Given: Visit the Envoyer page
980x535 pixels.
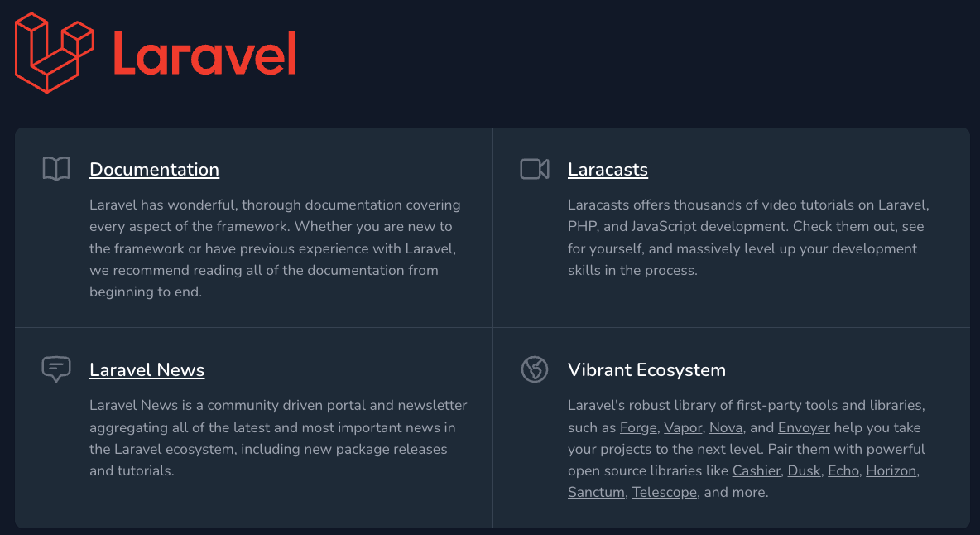Looking at the screenshot, I should point(803,427).
